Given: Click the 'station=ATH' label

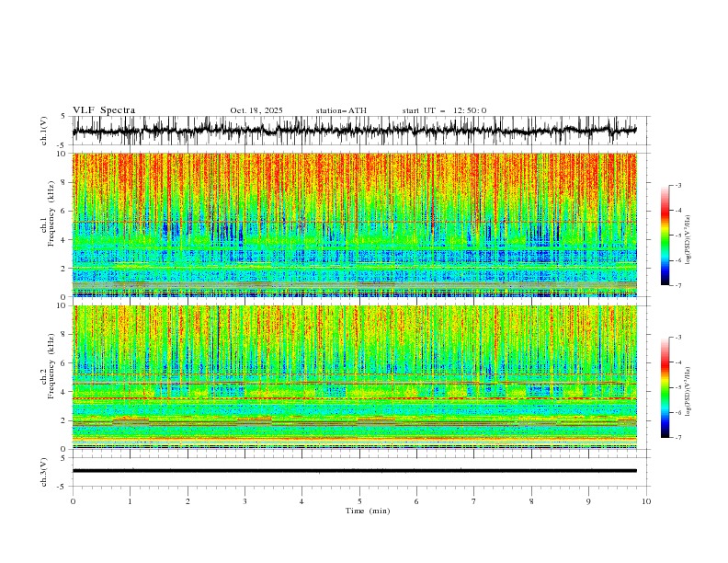Looking at the screenshot, I should coord(341,110).
